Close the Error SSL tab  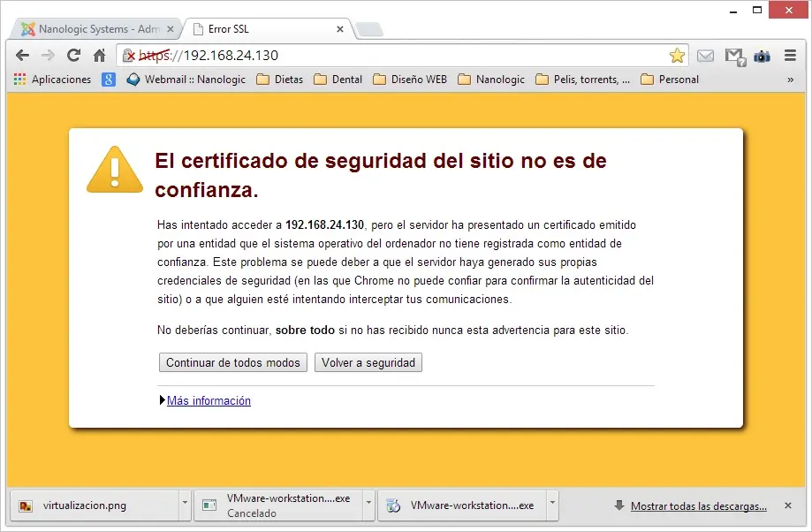[x=339, y=29]
